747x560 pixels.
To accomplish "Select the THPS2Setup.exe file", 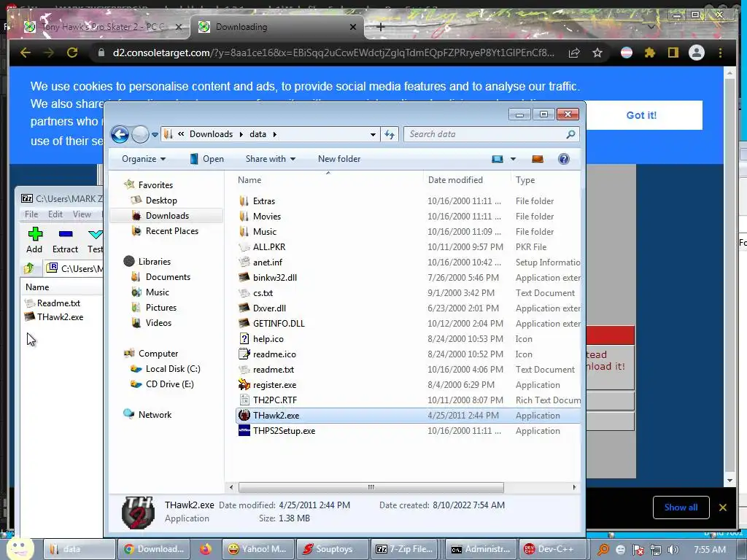I will click(x=284, y=431).
